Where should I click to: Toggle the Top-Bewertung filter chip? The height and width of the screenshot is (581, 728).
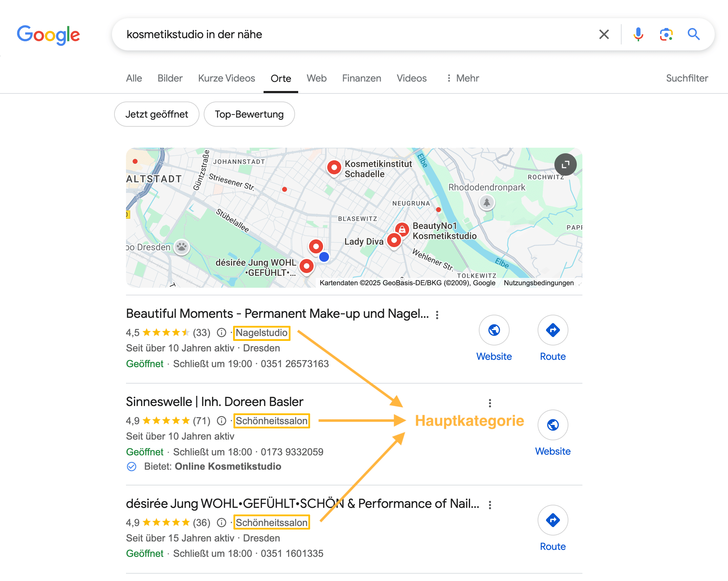coord(249,114)
